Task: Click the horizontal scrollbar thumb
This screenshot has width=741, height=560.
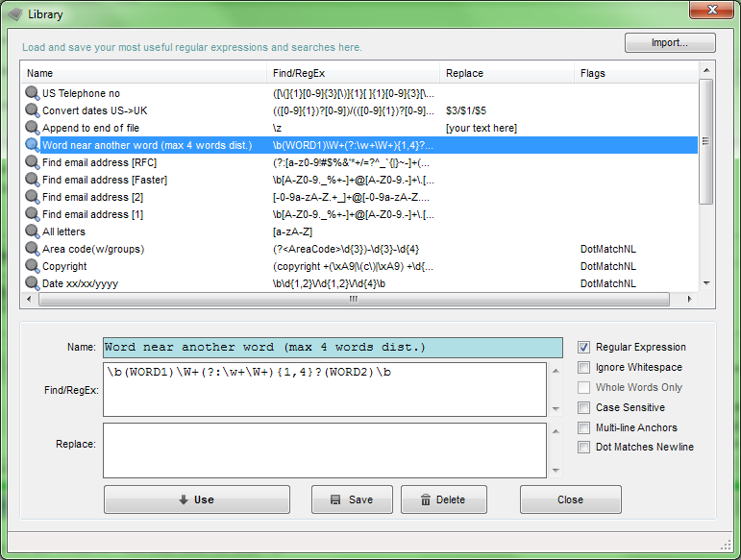Action: pyautogui.click(x=354, y=299)
